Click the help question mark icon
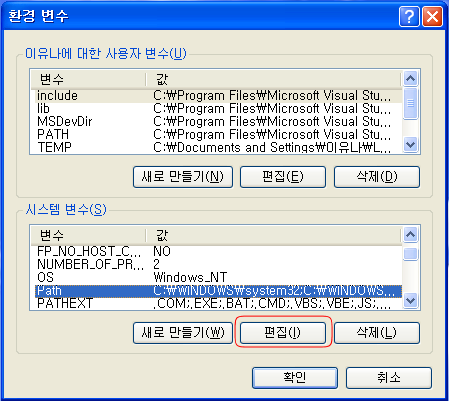Image resolution: width=449 pixels, height=401 pixels. coord(409,16)
